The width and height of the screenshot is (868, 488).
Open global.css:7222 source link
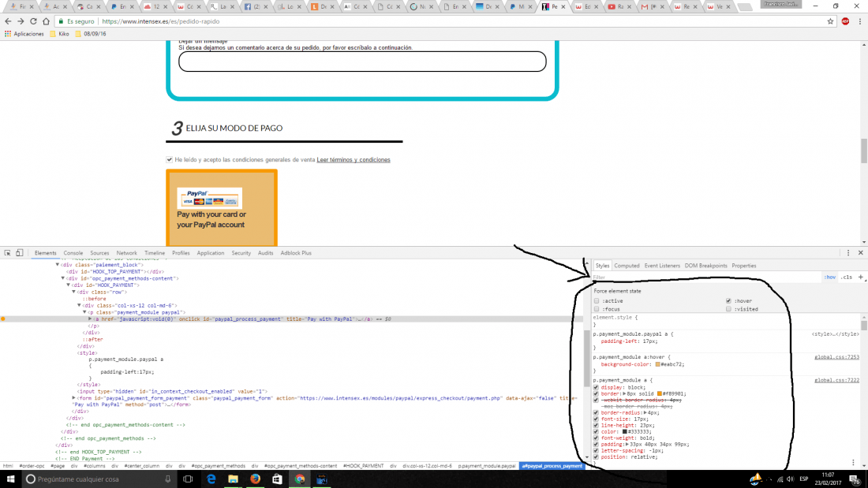(836, 380)
